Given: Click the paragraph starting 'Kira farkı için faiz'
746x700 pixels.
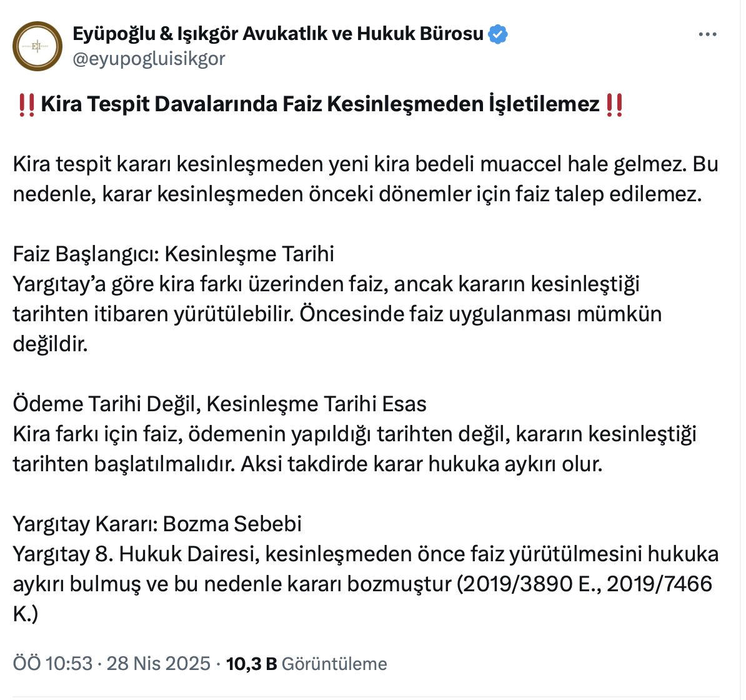Looking at the screenshot, I should 354,449.
